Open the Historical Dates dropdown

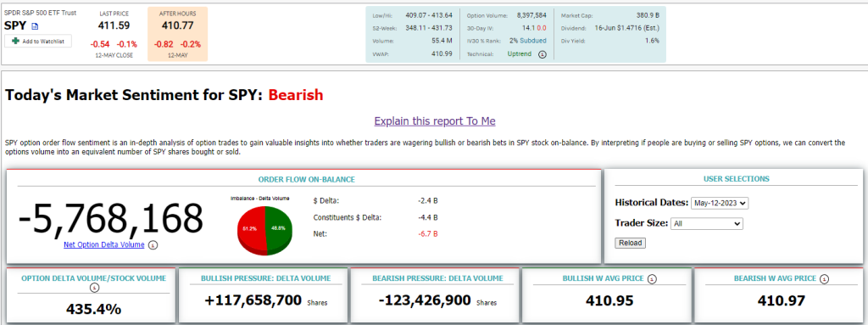720,203
